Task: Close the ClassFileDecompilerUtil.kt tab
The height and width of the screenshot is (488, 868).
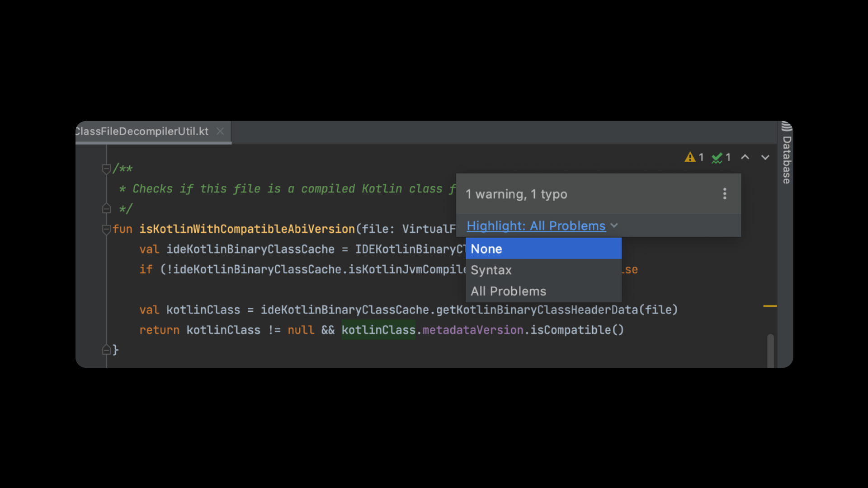Action: click(220, 131)
